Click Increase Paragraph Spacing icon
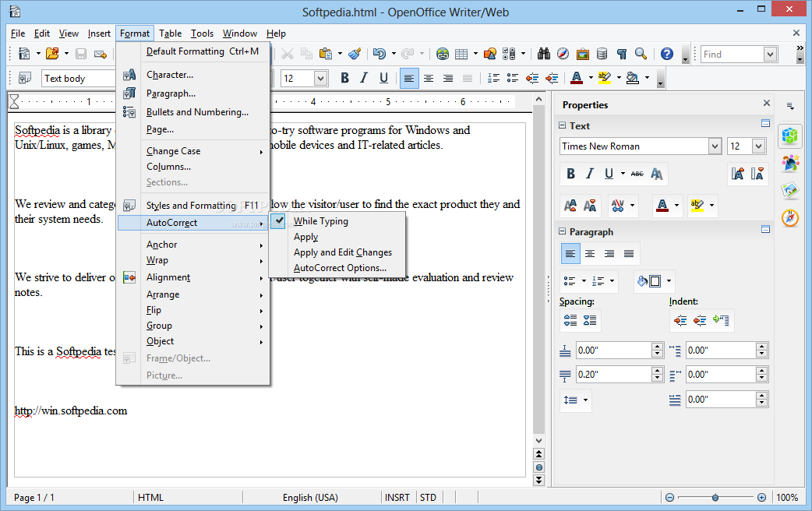 pos(570,320)
